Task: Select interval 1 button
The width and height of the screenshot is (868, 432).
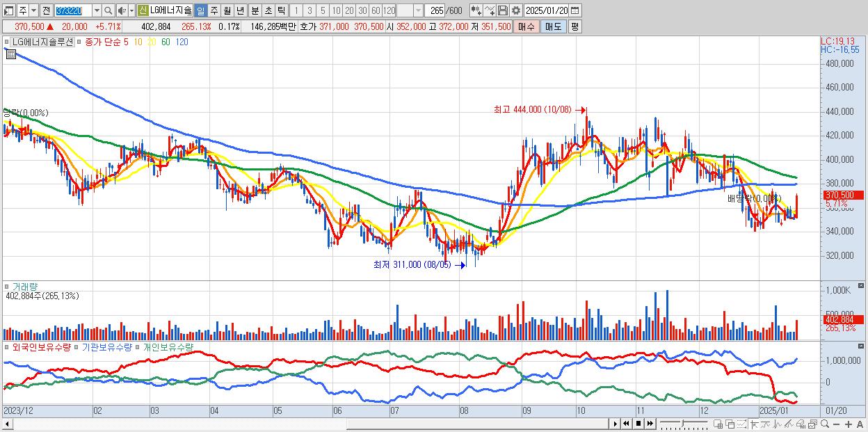Action: 296,11
